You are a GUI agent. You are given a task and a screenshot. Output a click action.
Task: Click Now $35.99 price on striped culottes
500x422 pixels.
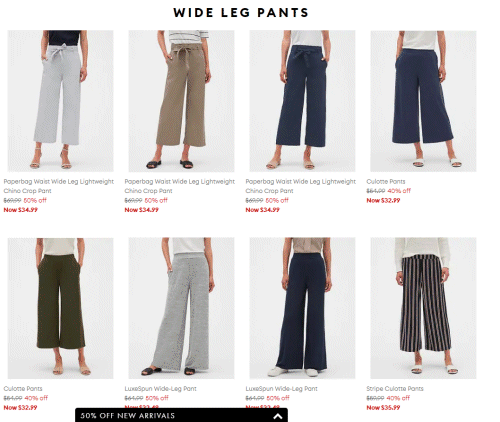(x=383, y=407)
